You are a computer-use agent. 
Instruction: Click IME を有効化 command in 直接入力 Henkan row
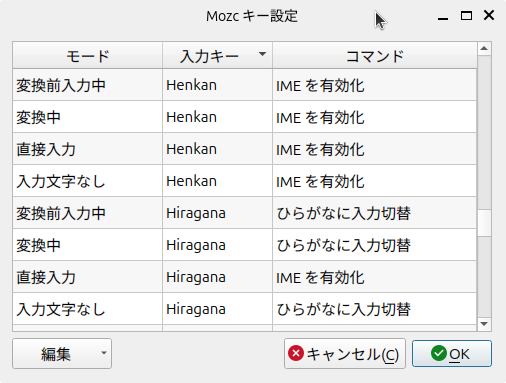[375, 149]
